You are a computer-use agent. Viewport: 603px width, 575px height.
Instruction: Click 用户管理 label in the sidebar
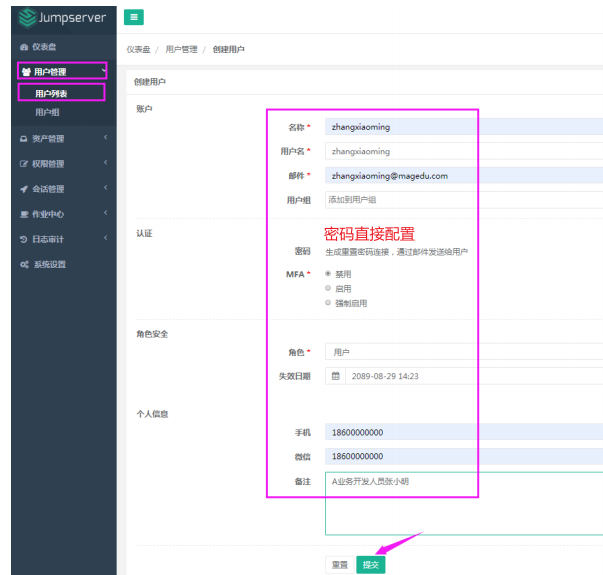[x=50, y=72]
